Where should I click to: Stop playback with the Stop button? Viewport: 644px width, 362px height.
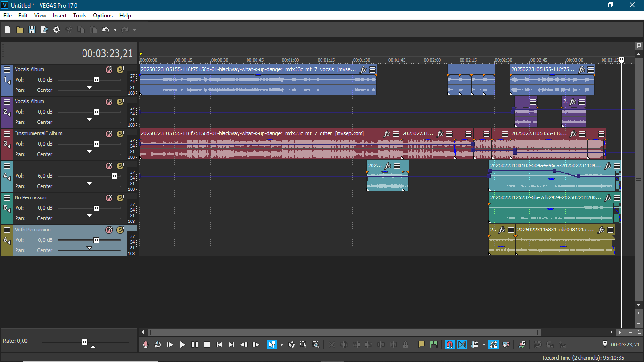pyautogui.click(x=207, y=345)
